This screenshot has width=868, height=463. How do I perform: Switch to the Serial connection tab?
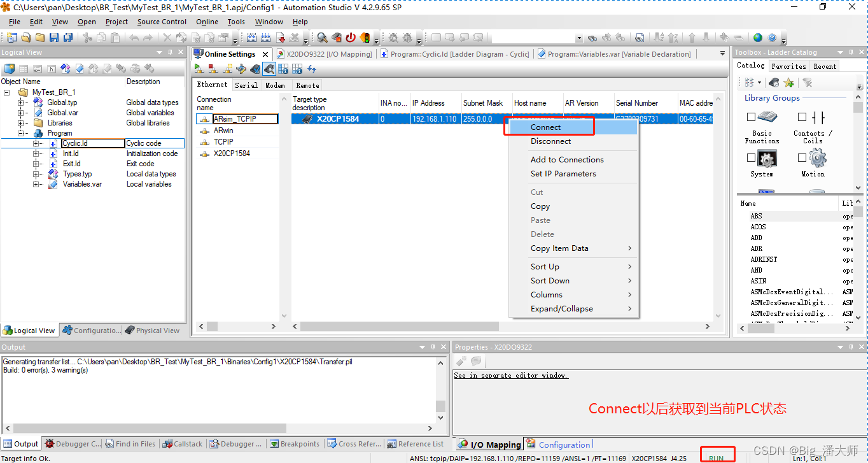pyautogui.click(x=246, y=85)
